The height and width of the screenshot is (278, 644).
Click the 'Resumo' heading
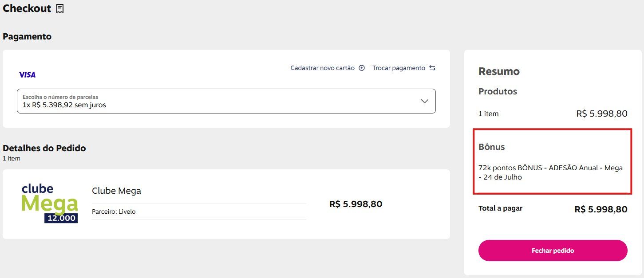coord(499,71)
